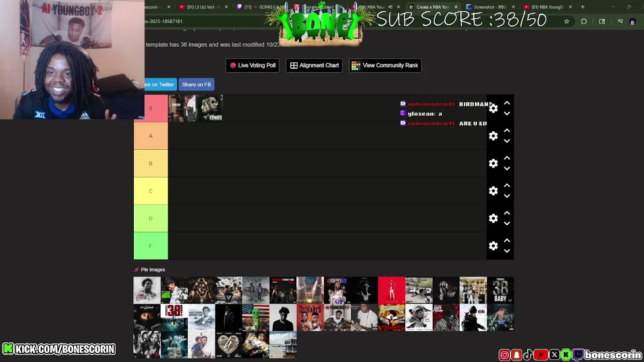Click View Community Rank button

[385, 65]
